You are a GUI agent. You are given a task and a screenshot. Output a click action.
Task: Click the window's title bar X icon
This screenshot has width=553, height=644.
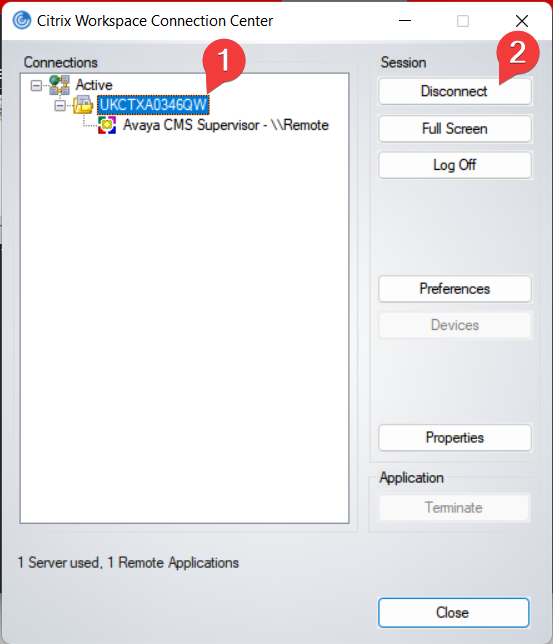[522, 21]
